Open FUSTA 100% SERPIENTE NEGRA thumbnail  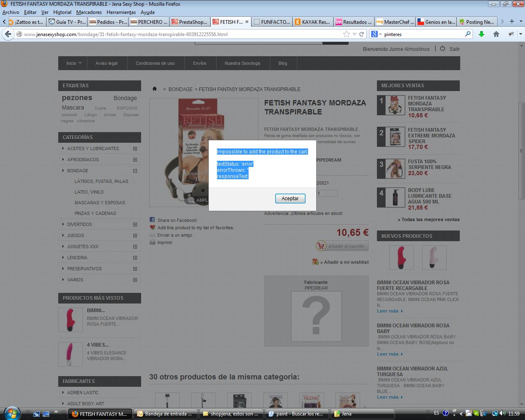click(395, 168)
